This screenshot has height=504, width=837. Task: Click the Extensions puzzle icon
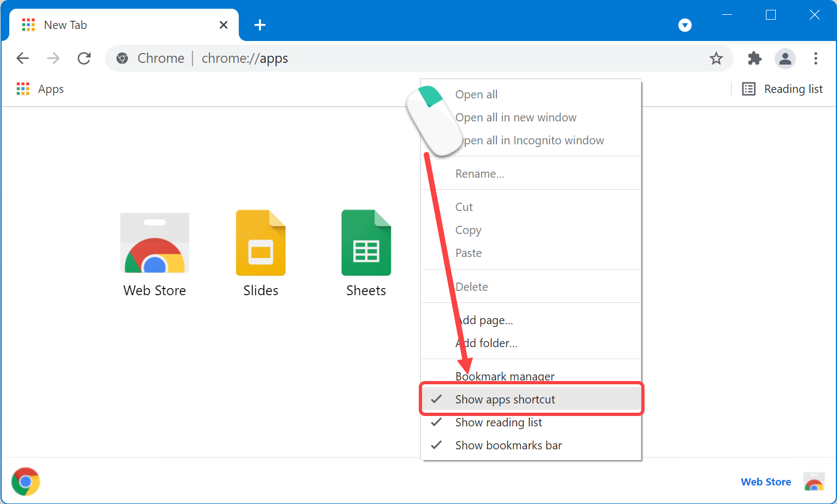(754, 58)
